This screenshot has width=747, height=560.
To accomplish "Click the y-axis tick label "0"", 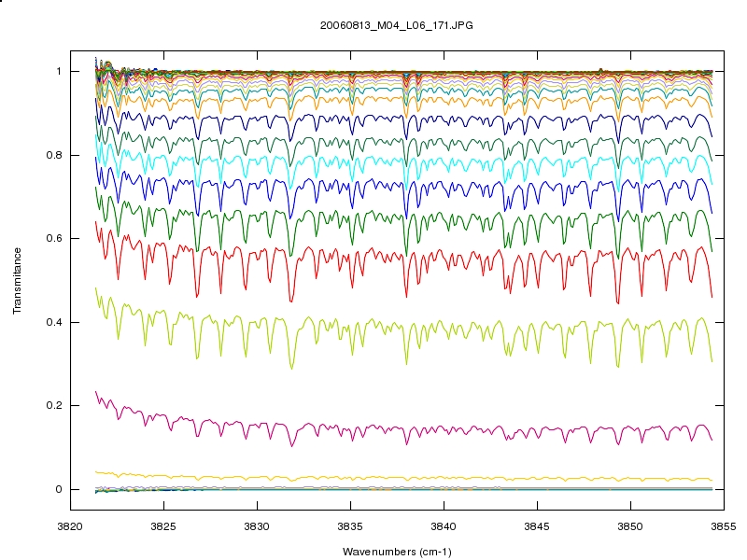I will (x=59, y=489).
